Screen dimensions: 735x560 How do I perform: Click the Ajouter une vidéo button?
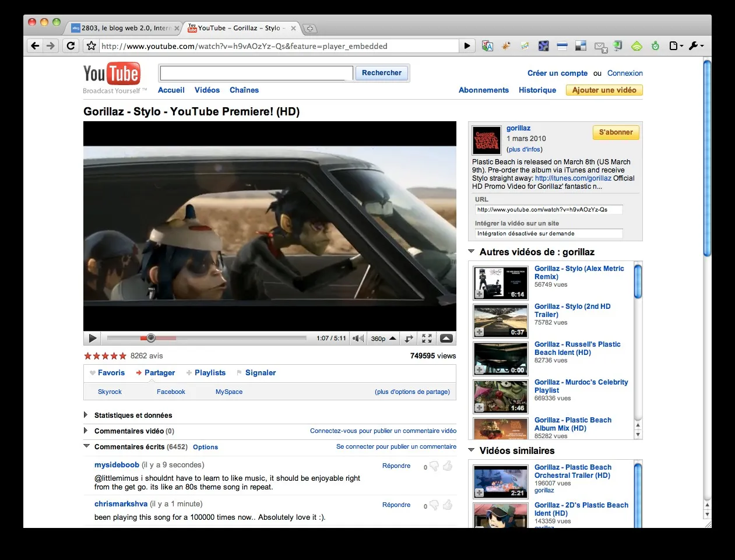(x=604, y=90)
